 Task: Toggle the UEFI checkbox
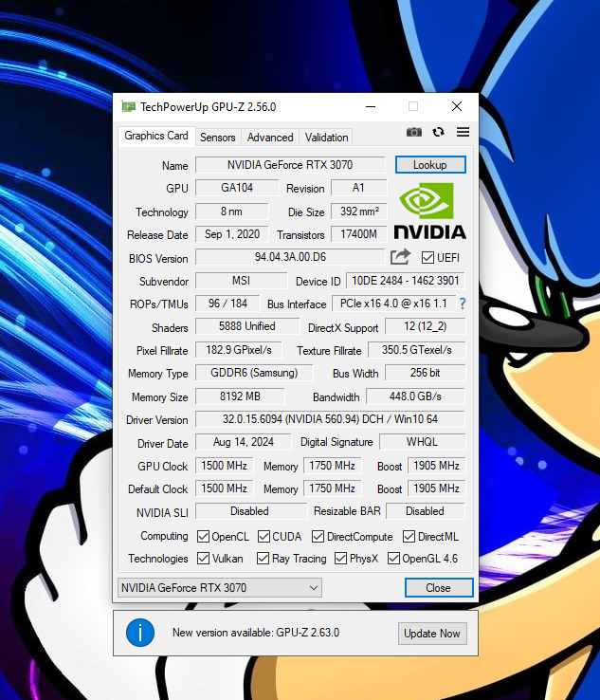pos(427,258)
